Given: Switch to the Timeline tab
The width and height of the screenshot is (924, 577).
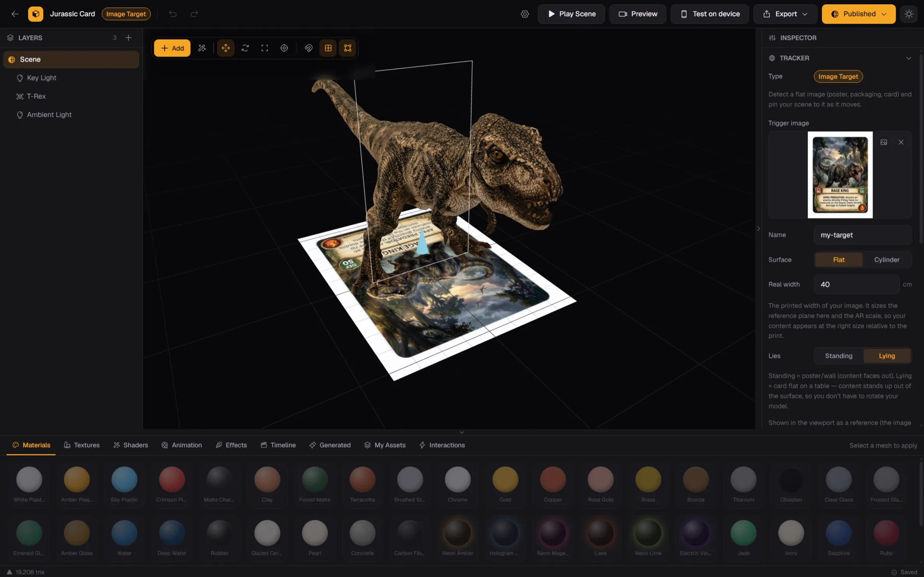Looking at the screenshot, I should [278, 445].
